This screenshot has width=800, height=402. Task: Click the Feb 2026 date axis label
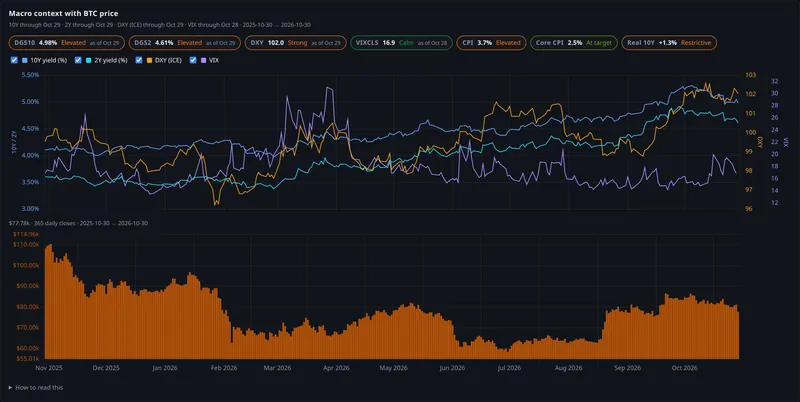(224, 368)
